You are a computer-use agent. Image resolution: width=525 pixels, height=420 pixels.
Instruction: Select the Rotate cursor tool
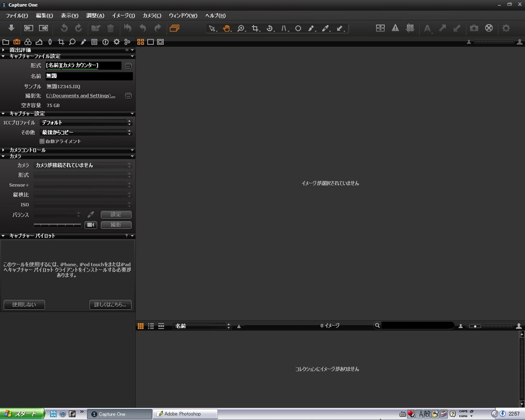(270, 28)
